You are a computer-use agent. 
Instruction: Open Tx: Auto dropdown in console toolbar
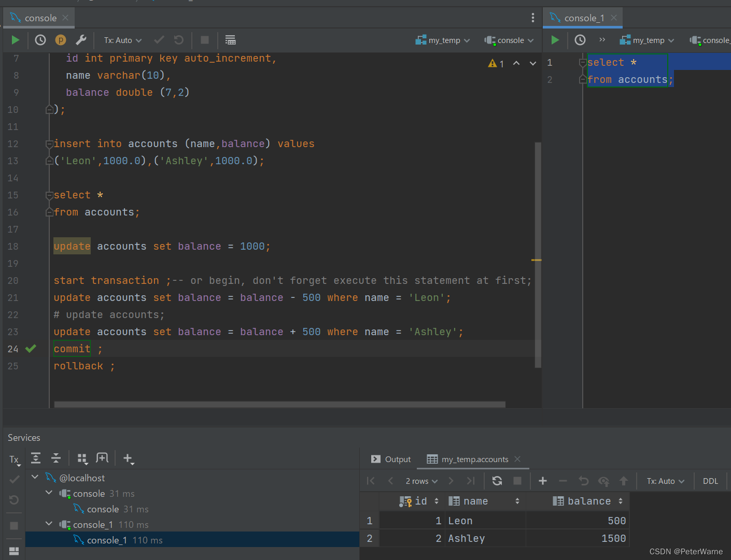[x=123, y=40]
